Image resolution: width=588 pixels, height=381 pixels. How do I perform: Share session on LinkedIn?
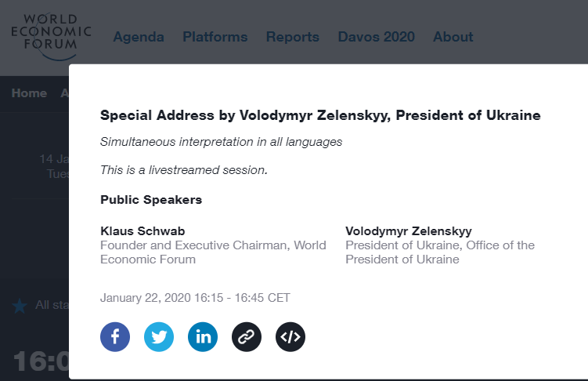(x=203, y=337)
